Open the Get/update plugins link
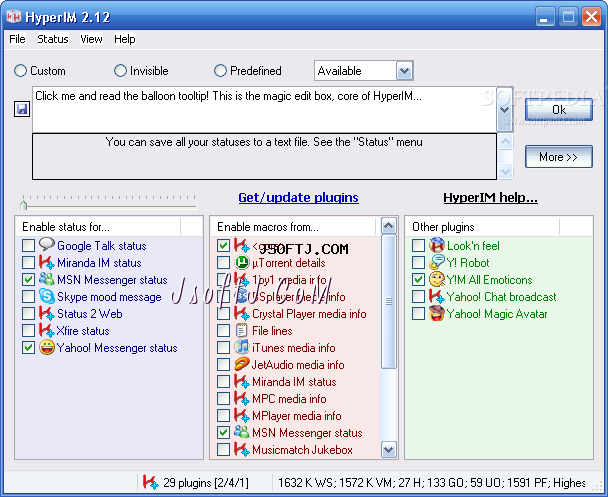The image size is (608, 497). (298, 197)
